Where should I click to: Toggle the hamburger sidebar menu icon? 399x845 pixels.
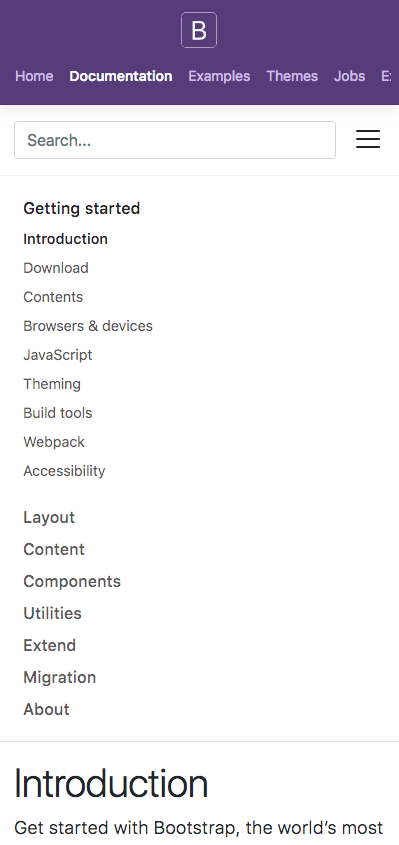368,139
